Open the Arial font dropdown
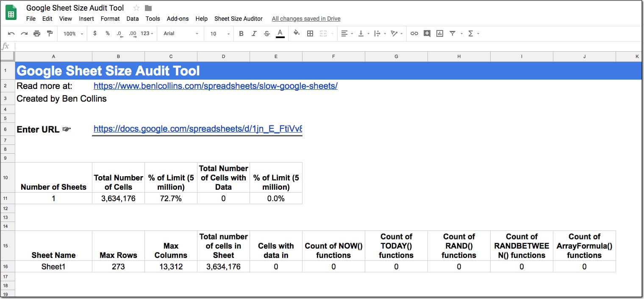The image size is (644, 299). [x=181, y=33]
